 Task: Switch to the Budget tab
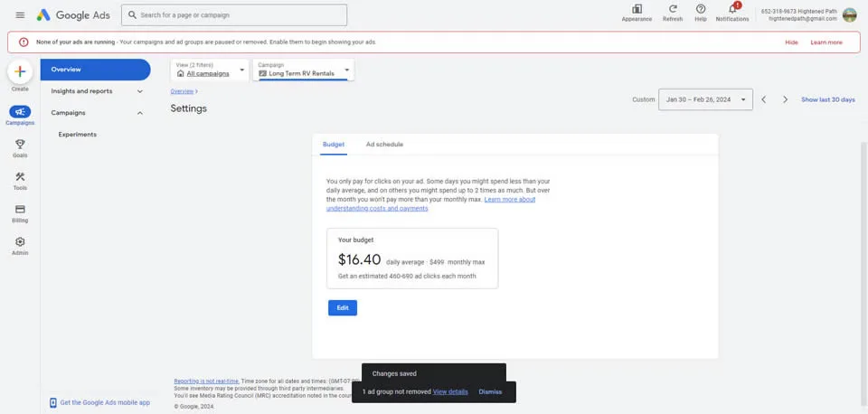coord(334,145)
